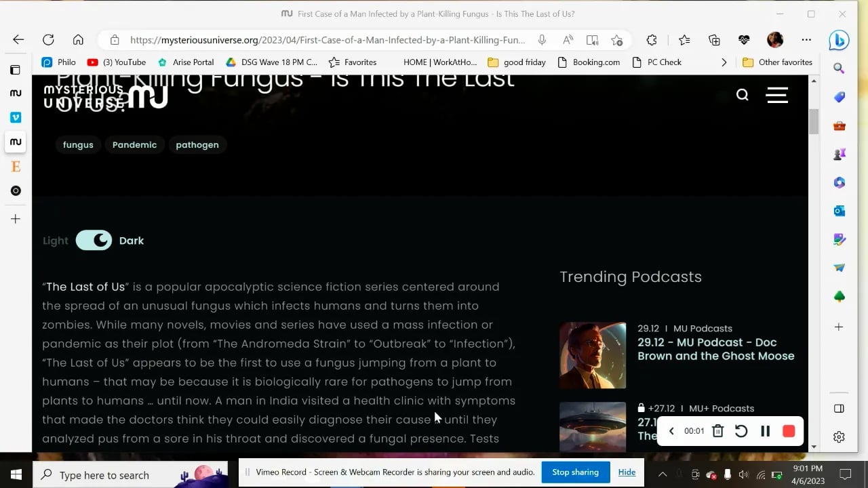This screenshot has width=868, height=488.
Task: Open Arise Portal bookmark
Action: pyautogui.click(x=186, y=62)
